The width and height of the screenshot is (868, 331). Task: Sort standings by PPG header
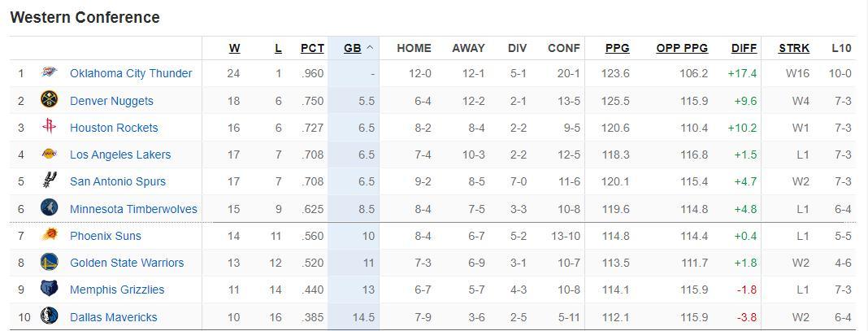point(617,48)
